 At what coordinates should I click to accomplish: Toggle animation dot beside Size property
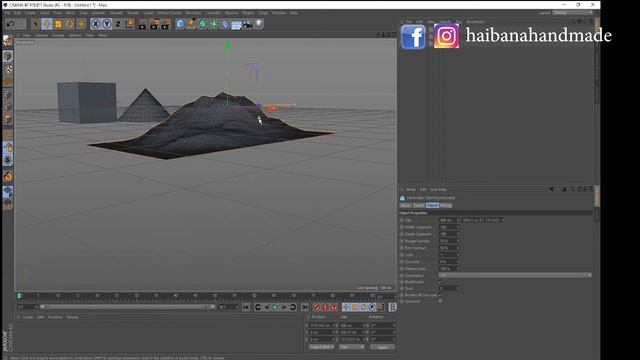point(402,220)
